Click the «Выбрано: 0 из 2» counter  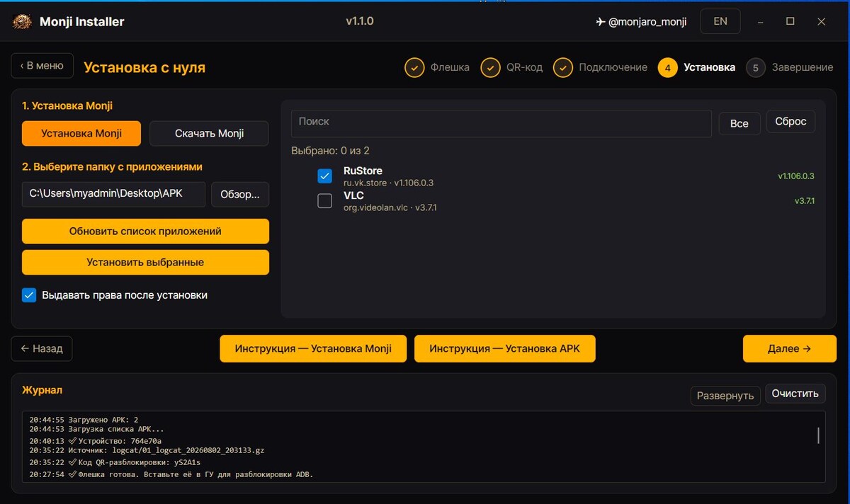(x=330, y=151)
